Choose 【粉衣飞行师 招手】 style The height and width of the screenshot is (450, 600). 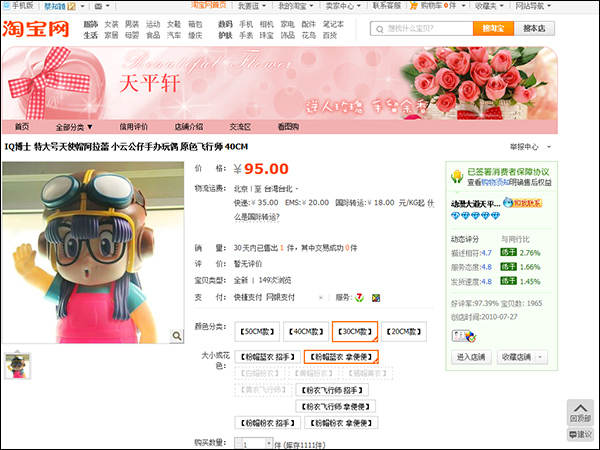coord(332,390)
